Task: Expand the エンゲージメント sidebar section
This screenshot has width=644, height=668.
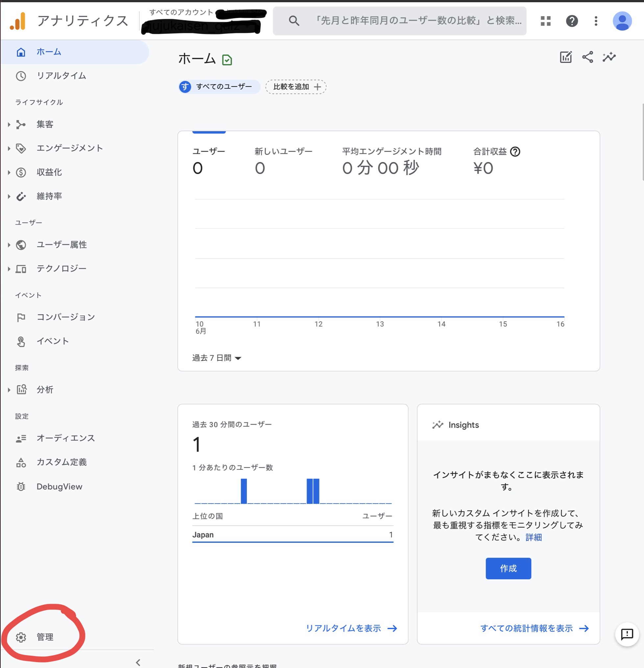Action: [x=69, y=148]
